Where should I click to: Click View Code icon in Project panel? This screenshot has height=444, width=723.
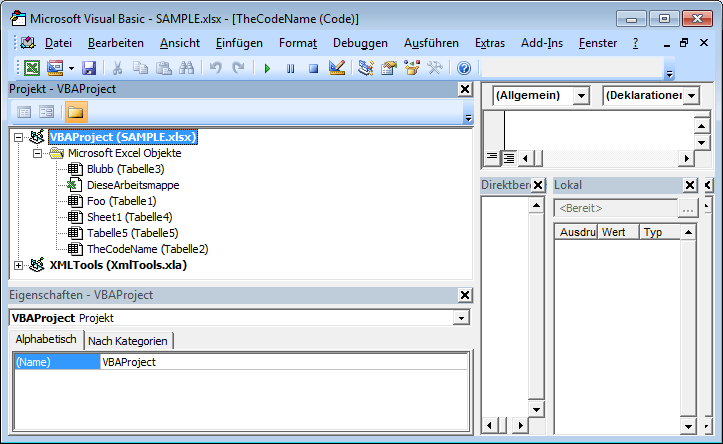tap(24, 112)
